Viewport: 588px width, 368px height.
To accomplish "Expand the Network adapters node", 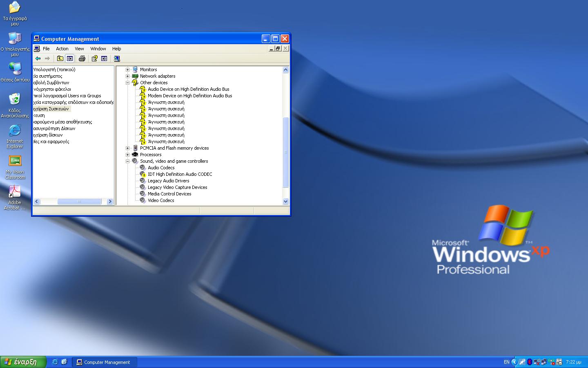I will pos(127,76).
